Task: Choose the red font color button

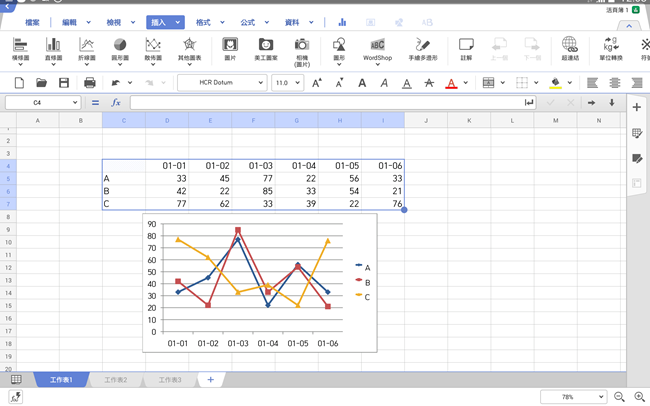Action: 451,83
